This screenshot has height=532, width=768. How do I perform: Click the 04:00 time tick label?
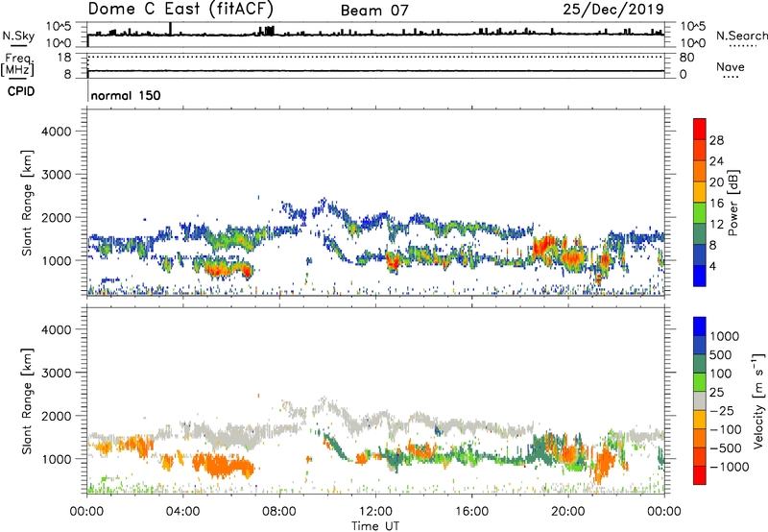[182, 512]
